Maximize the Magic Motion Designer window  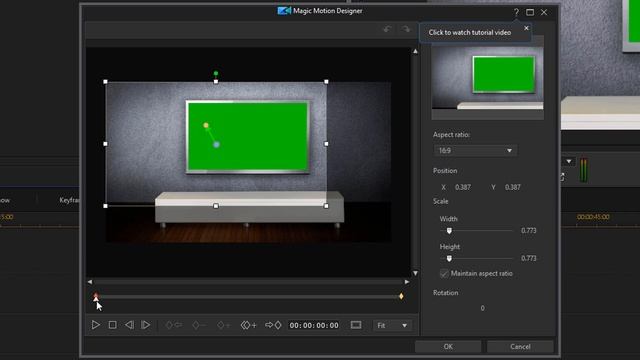[x=530, y=12]
